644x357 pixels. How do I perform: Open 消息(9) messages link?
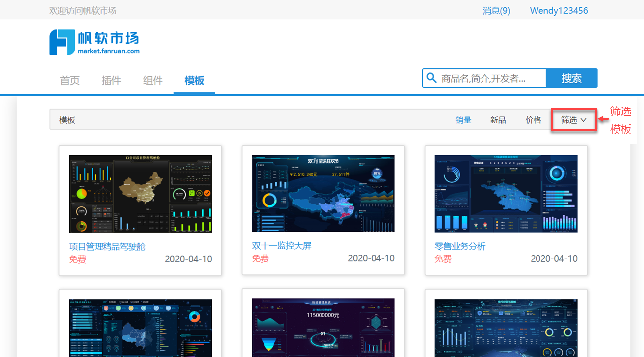[x=496, y=10]
